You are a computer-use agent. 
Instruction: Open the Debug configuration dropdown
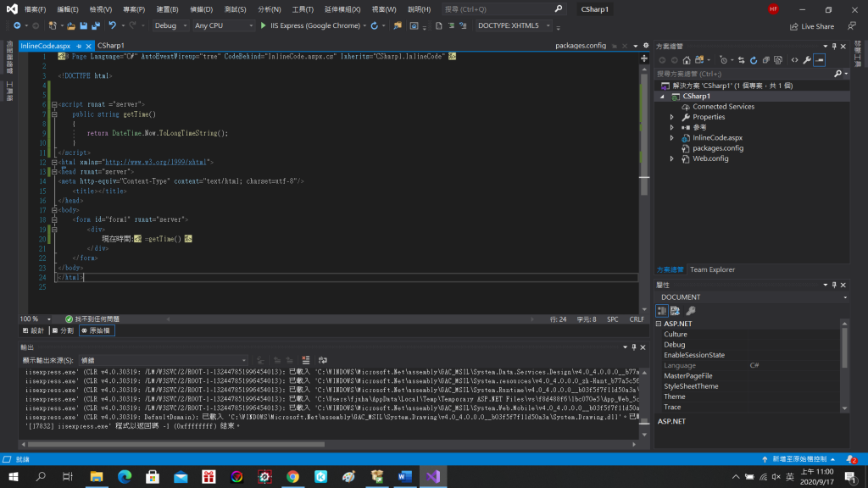[170, 26]
